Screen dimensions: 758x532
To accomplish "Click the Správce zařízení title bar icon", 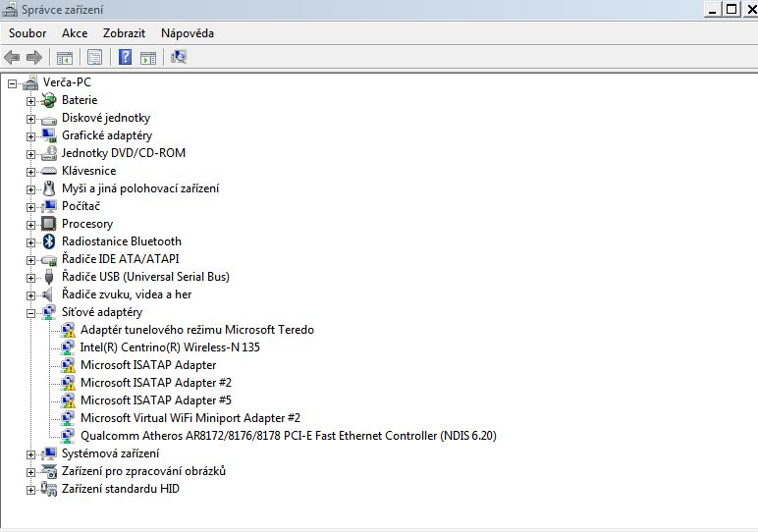I will click(10, 9).
